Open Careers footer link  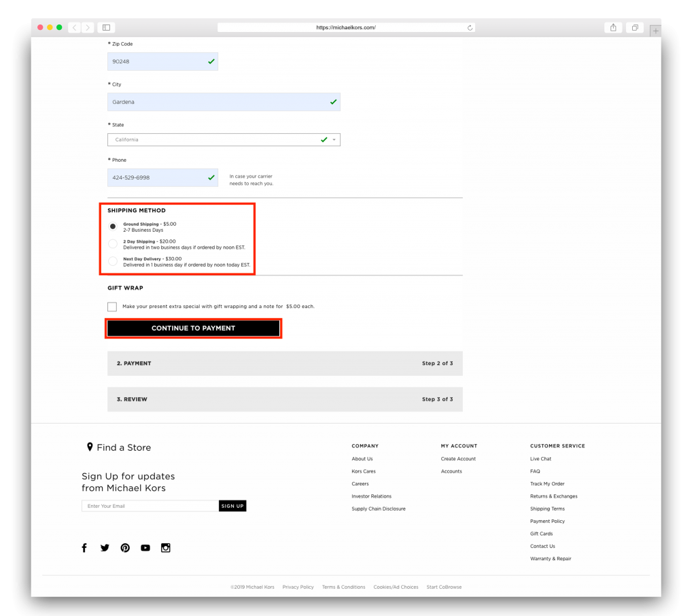click(360, 483)
